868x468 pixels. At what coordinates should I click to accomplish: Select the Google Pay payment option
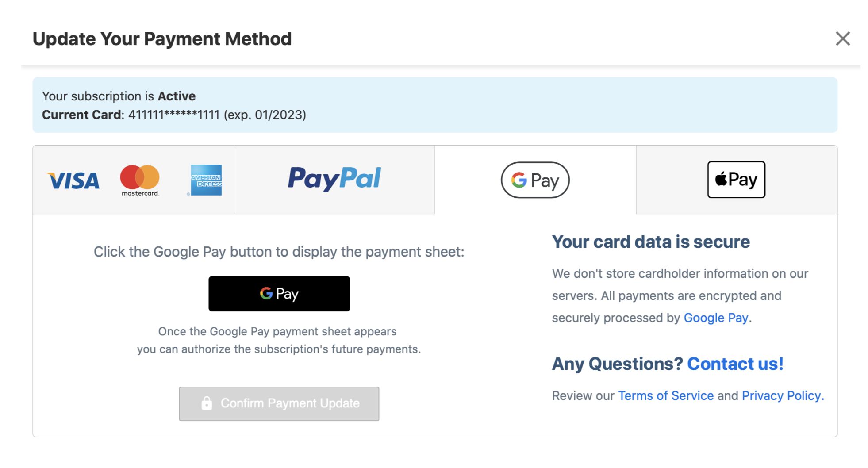click(535, 180)
